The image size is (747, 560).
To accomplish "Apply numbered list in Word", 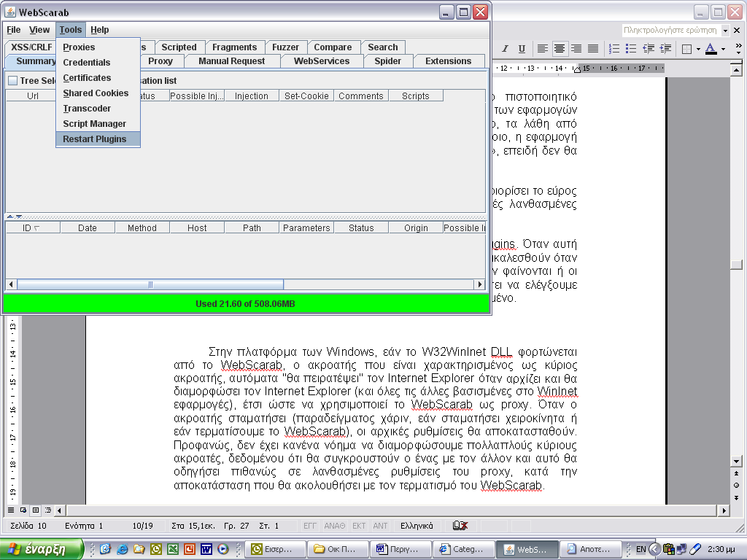I will (614, 49).
